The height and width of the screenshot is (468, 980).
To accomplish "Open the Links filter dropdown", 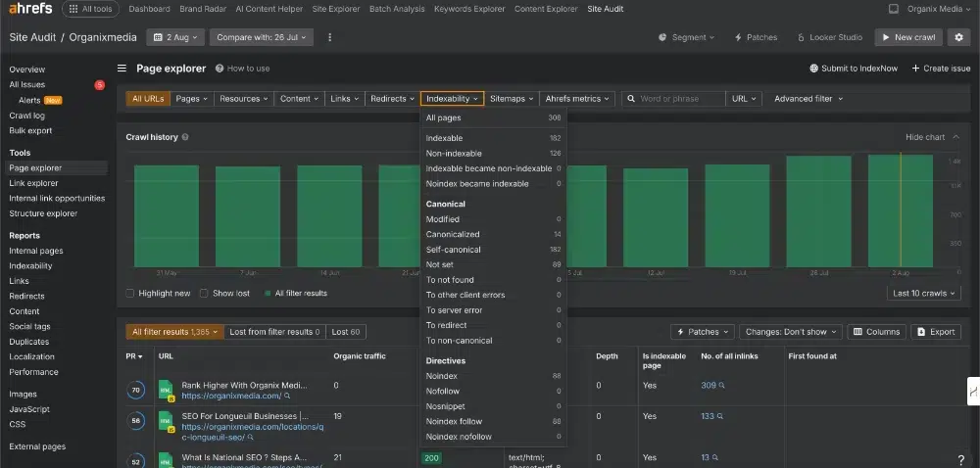I will [344, 99].
